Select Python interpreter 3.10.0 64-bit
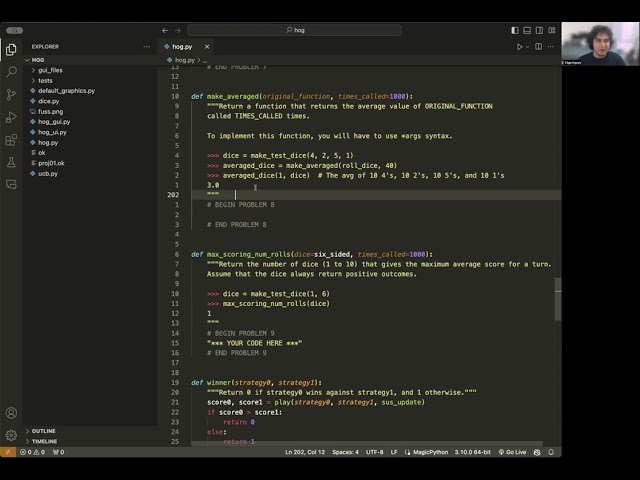640x480 pixels. coord(473,452)
